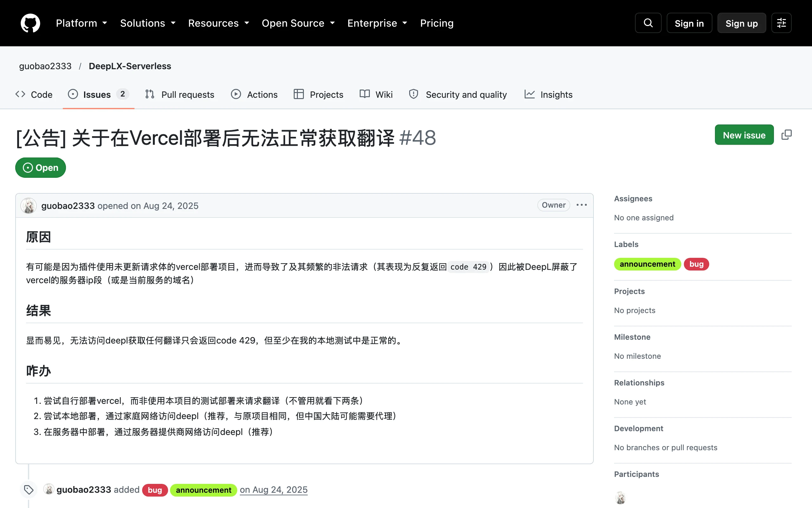The width and height of the screenshot is (812, 508).
Task: Click the small avatar next to the label event
Action: [x=49, y=489]
